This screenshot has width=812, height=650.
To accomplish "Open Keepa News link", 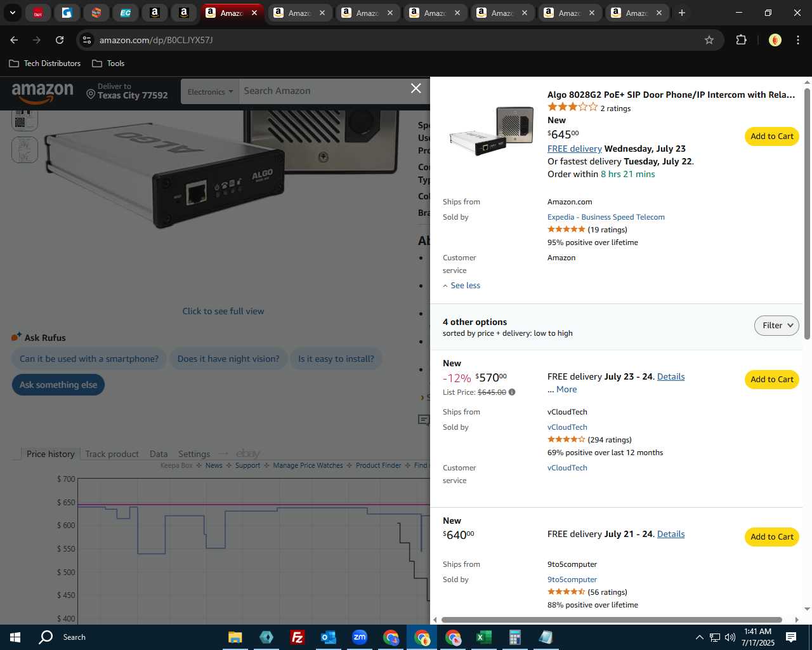I will click(x=214, y=465).
